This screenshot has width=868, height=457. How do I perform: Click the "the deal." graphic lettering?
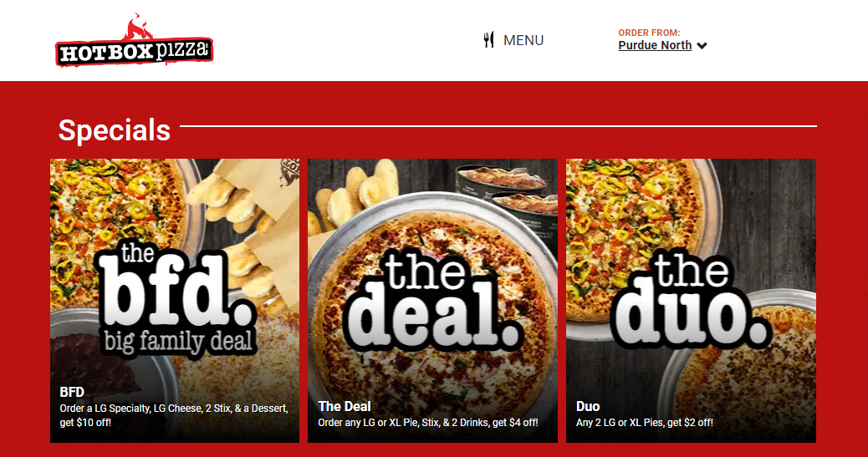pos(433,299)
